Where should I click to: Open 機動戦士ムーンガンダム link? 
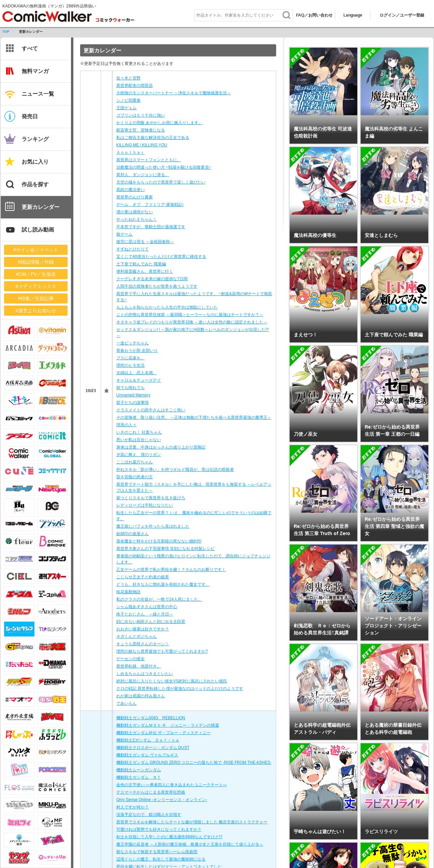pyautogui.click(x=139, y=770)
